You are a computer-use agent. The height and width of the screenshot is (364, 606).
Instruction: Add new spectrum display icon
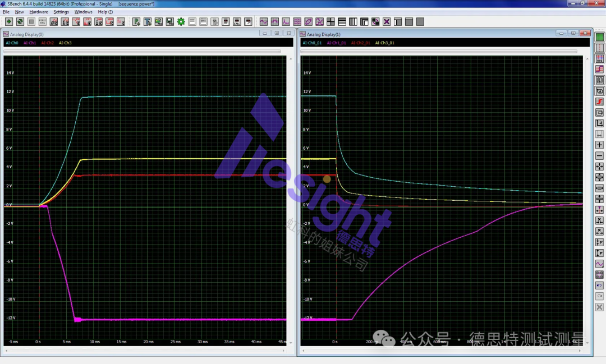(286, 22)
